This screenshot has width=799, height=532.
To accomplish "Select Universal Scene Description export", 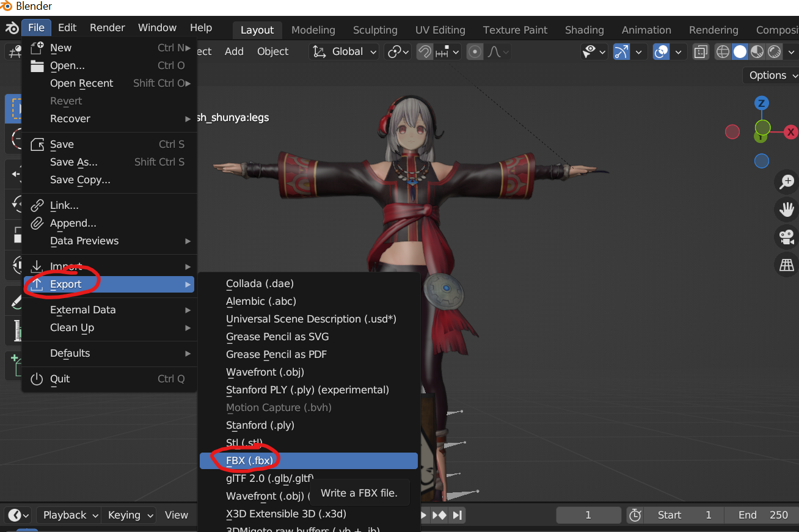I will tap(308, 319).
